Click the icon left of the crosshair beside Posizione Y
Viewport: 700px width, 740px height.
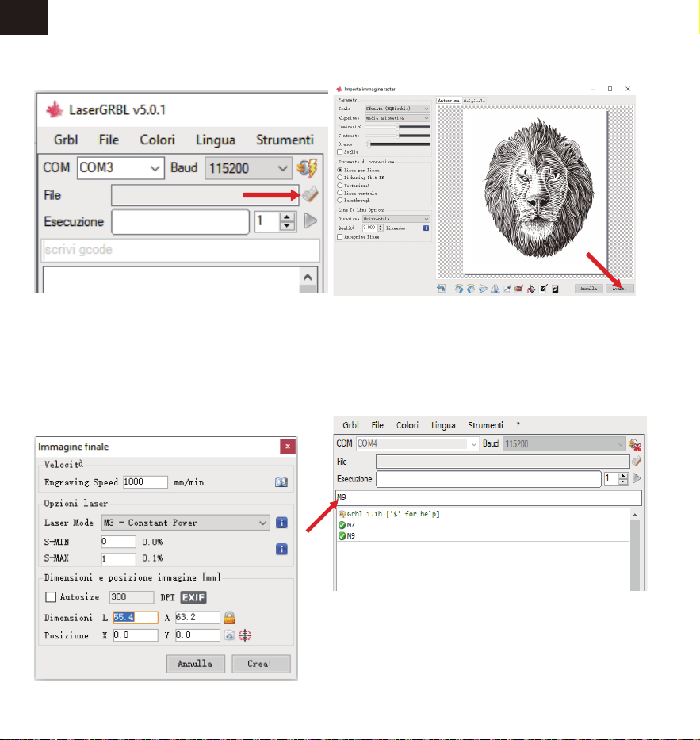[x=229, y=635]
